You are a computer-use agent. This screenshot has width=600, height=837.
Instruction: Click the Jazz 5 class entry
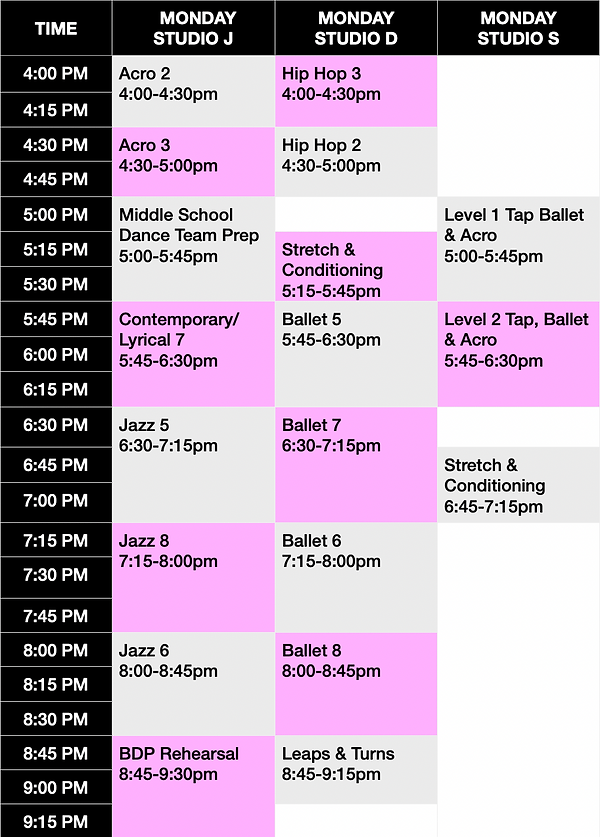tap(193, 464)
